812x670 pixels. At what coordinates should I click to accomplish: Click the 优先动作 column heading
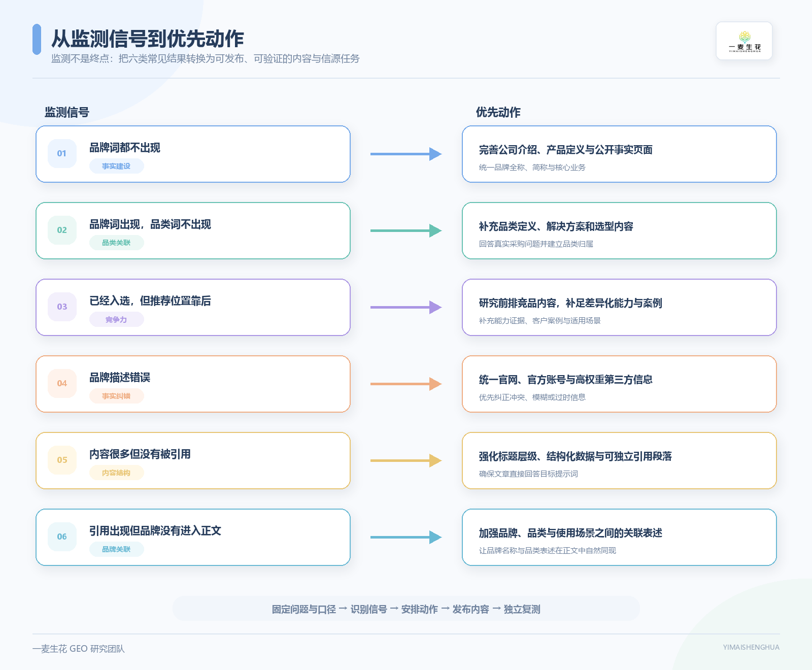tap(498, 112)
